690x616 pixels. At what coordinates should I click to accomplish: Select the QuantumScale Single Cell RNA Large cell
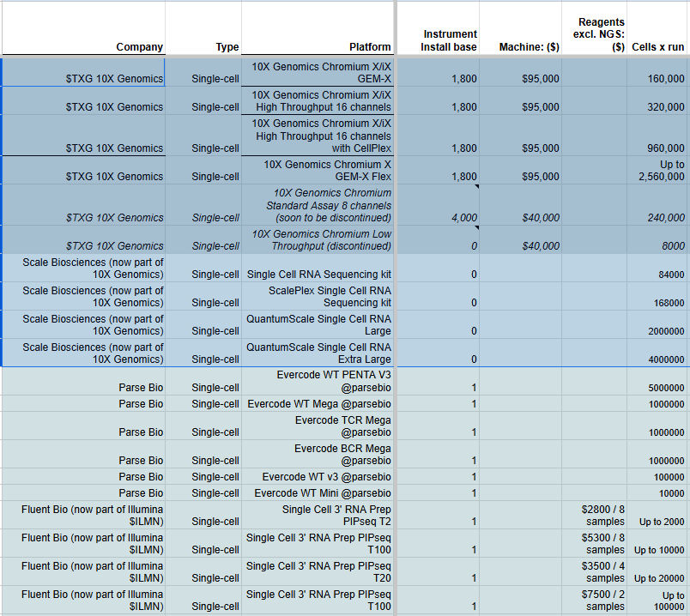(317, 324)
